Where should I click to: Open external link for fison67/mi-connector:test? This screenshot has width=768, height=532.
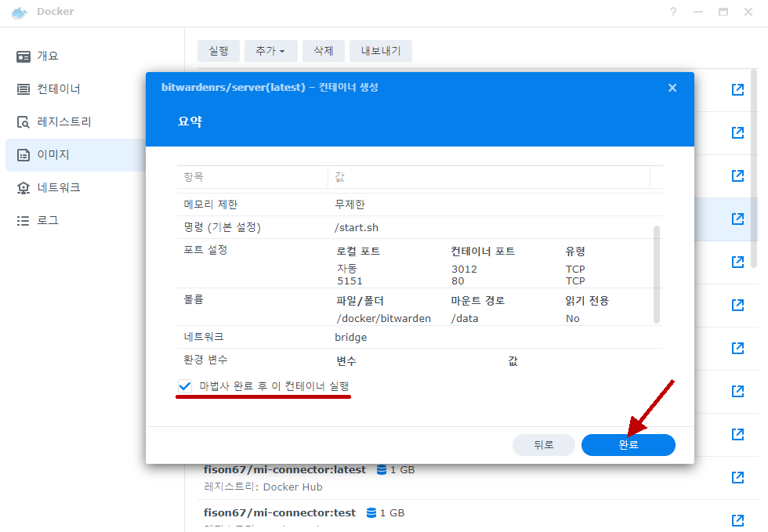point(737,520)
